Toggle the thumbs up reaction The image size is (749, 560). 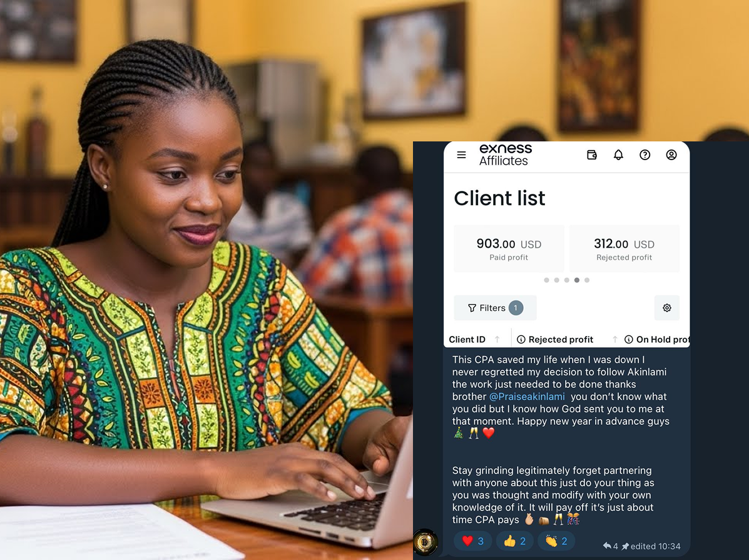(514, 541)
